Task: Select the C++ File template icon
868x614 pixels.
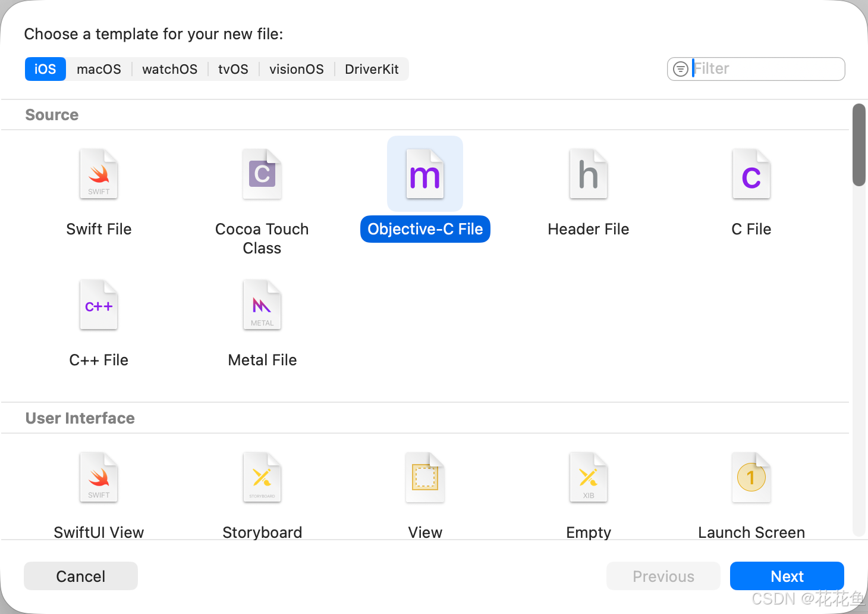Action: click(x=99, y=305)
